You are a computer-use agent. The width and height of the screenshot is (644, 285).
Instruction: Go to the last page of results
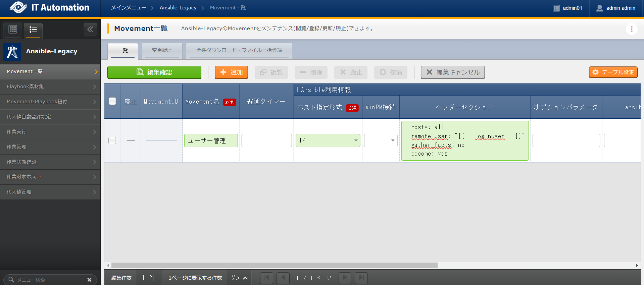[361, 278]
